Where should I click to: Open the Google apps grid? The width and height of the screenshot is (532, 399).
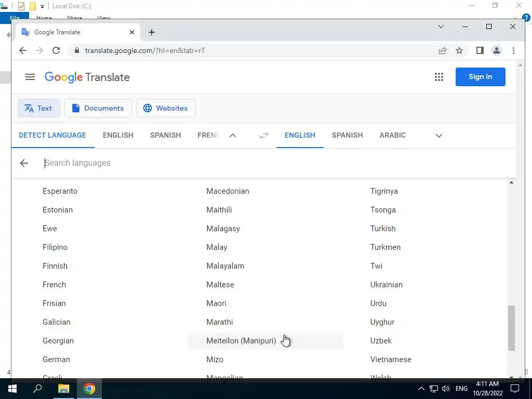[438, 77]
